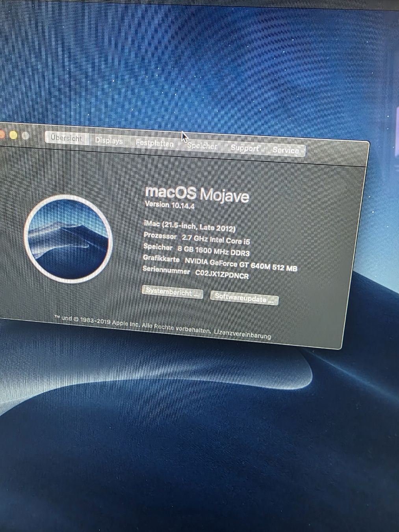Screen dimensions: 399x532
Task: Select the Festplatten tab
Action: [x=154, y=143]
